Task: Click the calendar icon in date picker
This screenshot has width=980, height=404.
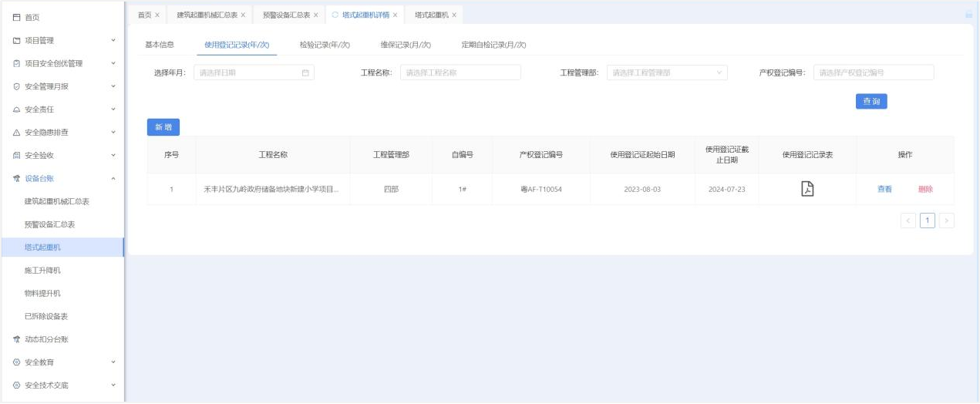Action: pyautogui.click(x=305, y=73)
